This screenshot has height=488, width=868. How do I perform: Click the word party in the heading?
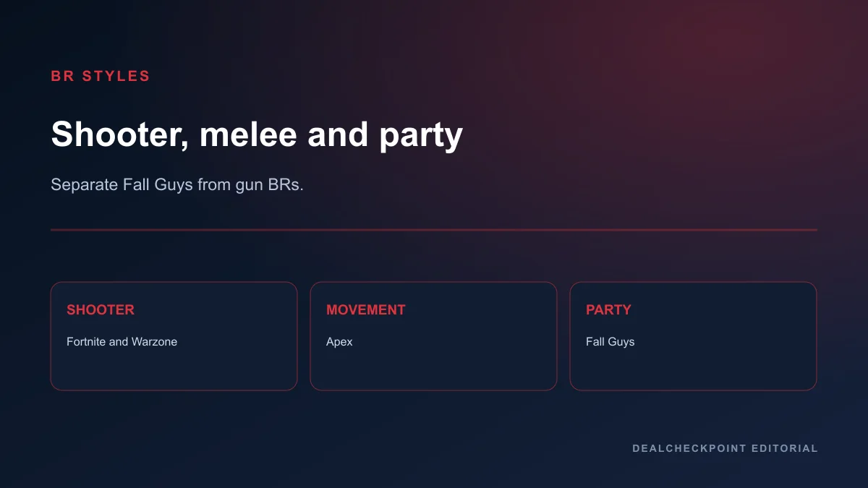pyautogui.click(x=421, y=137)
